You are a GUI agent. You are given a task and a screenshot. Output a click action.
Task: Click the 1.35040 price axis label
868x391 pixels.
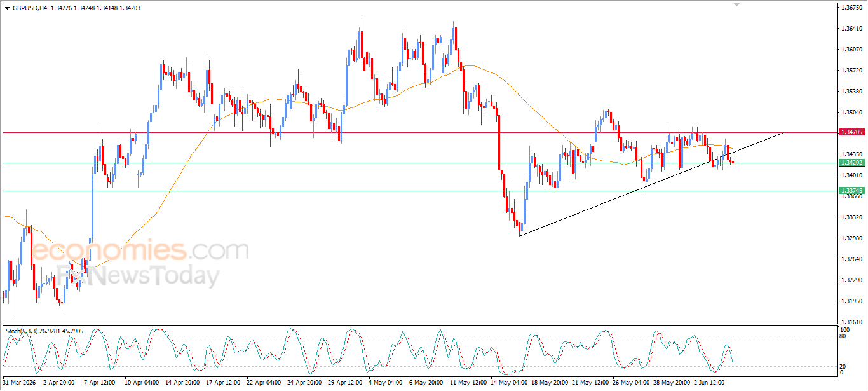(x=852, y=113)
